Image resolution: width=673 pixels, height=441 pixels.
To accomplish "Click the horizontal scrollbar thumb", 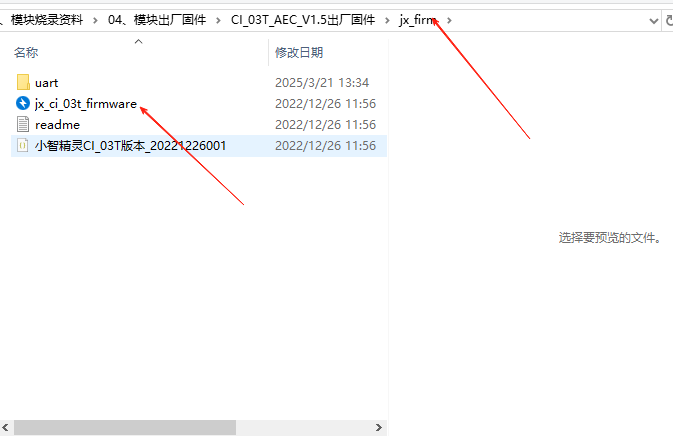I will pyautogui.click(x=125, y=427).
